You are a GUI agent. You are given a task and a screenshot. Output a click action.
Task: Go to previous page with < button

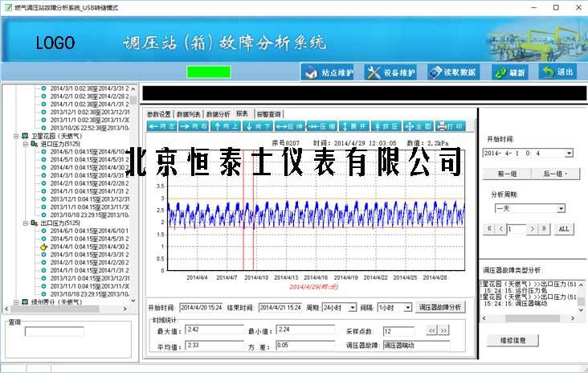[500, 228]
